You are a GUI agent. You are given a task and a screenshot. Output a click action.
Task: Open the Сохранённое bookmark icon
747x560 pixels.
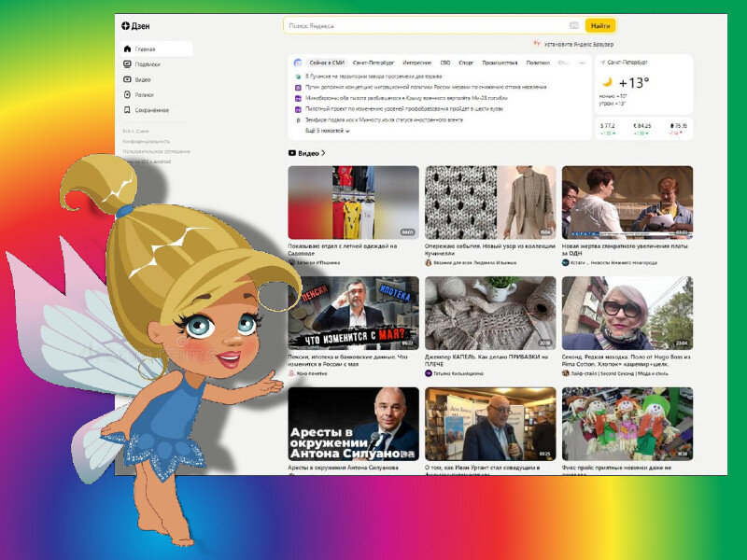pos(127,109)
